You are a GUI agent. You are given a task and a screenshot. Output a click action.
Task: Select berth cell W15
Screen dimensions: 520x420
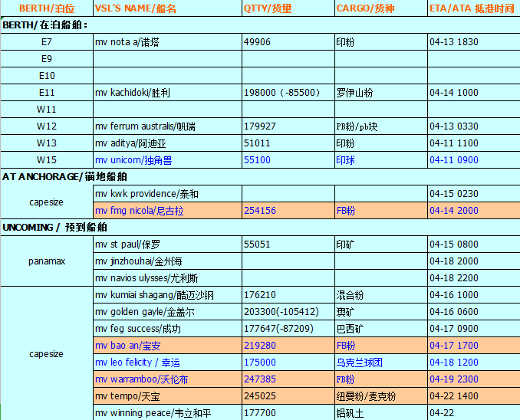click(47, 160)
